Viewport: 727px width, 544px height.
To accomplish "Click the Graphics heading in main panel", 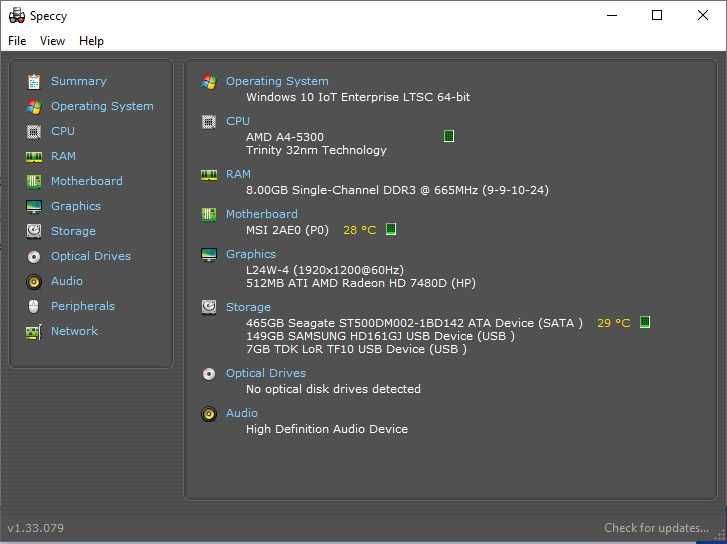I will tap(251, 254).
